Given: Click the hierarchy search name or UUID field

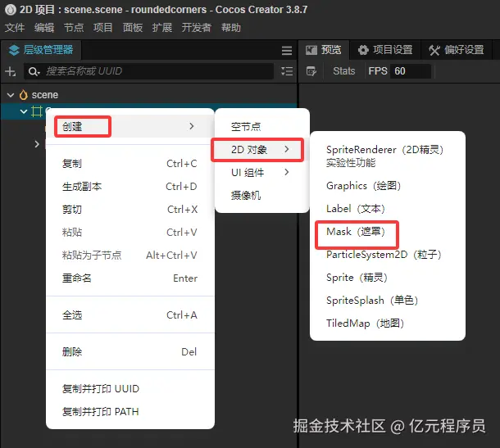Looking at the screenshot, I should 149,71.
